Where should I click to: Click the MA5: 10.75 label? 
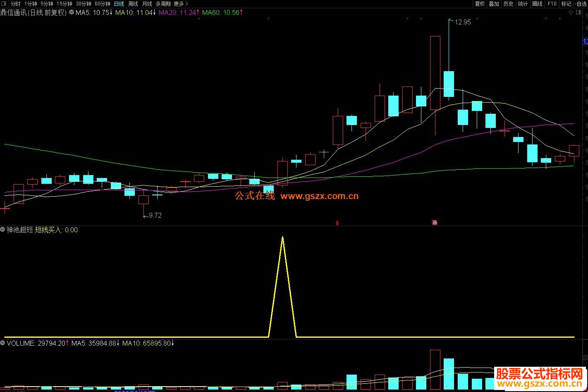tap(94, 12)
